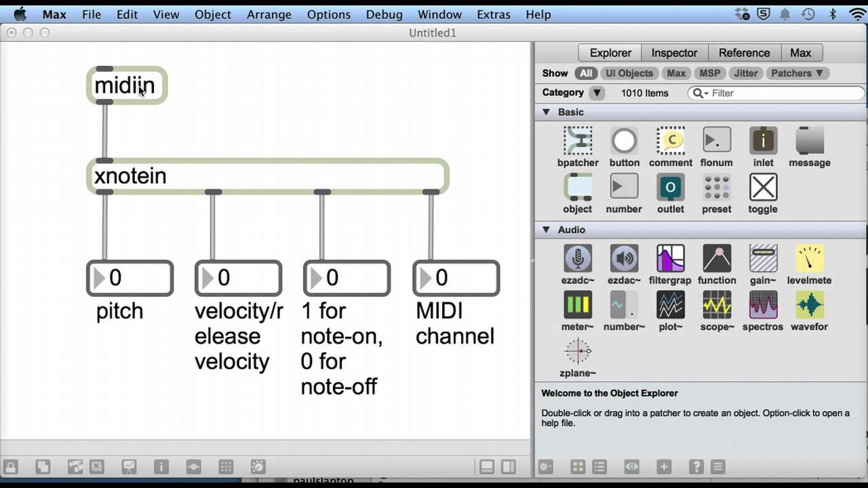Switch sidebar to bottom layout icon

(x=486, y=466)
